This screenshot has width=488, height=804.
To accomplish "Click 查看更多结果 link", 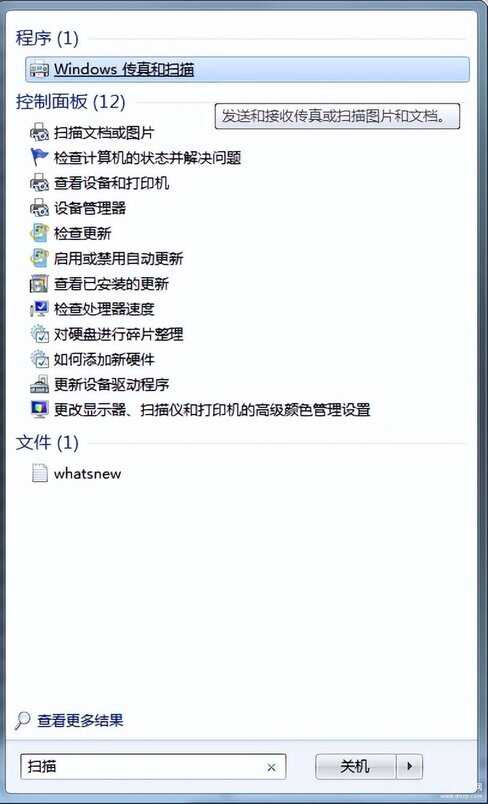I will point(80,720).
